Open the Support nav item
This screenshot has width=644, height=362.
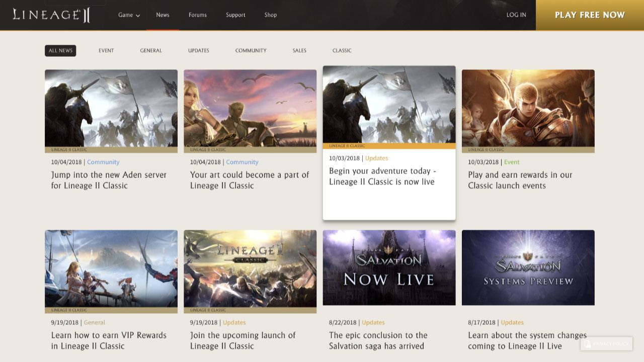pos(235,15)
